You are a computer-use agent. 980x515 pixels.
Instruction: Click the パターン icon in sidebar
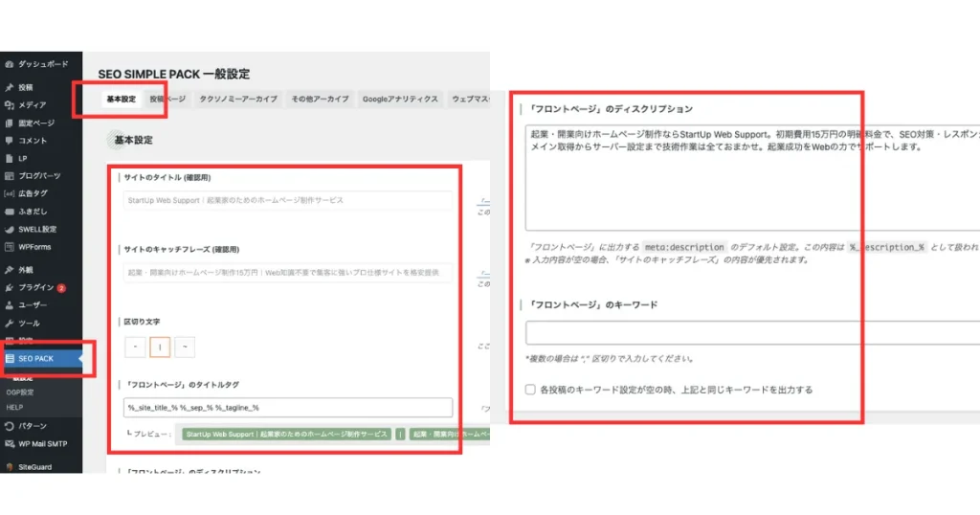tap(10, 426)
